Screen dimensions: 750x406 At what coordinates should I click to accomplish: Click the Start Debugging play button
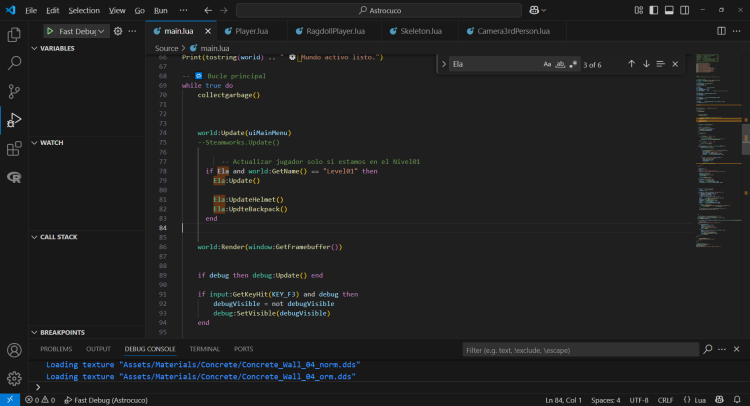[49, 31]
